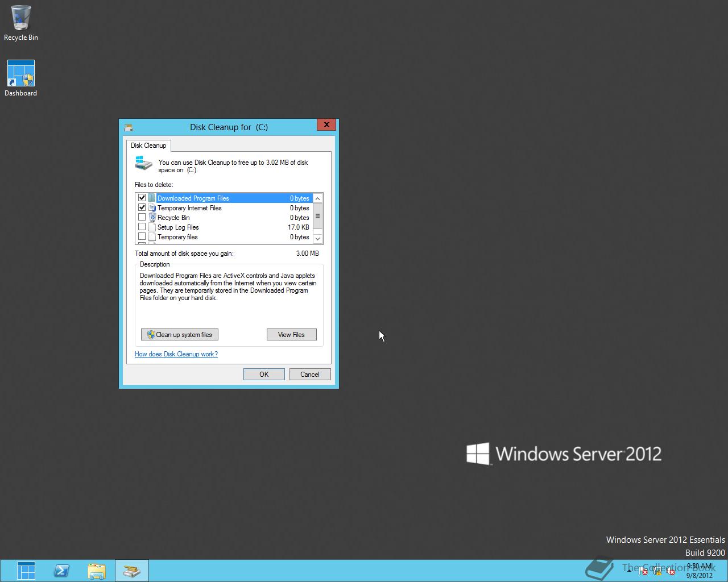
Task: Uncheck Temporary Internet Files checkbox
Action: pos(142,207)
